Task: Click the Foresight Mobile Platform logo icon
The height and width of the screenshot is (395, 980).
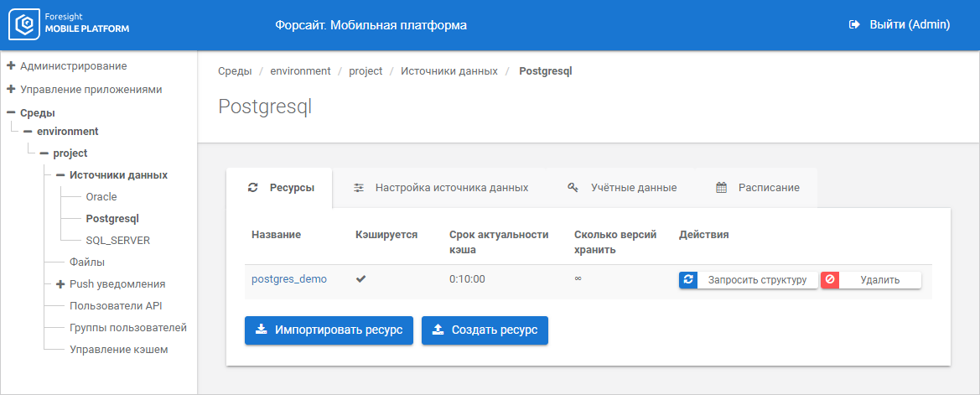Action: [x=25, y=25]
